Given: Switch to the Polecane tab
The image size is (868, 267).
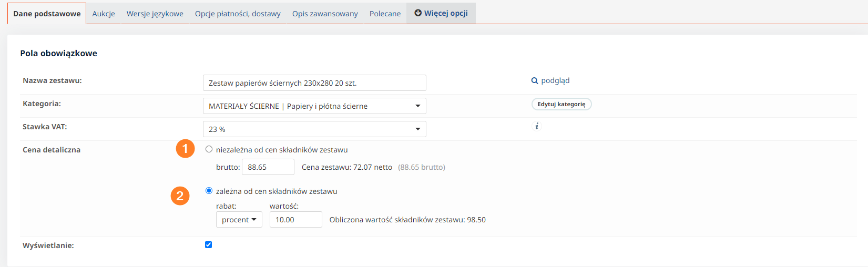Looking at the screenshot, I should point(385,14).
